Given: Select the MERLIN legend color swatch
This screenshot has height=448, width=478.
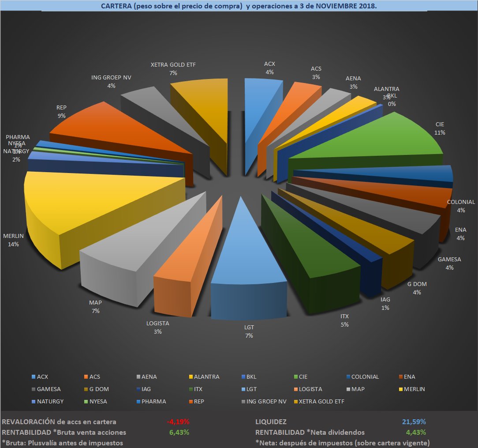Looking at the screenshot, I should point(401,389).
